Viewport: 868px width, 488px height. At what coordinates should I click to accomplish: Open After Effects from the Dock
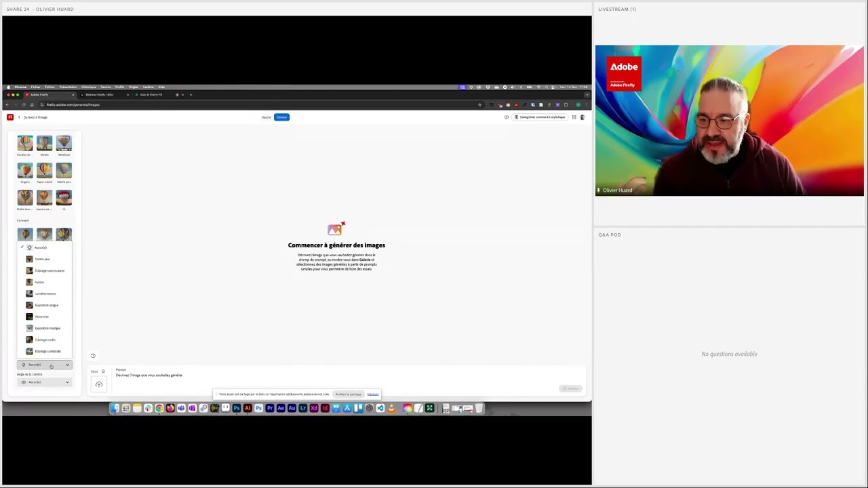click(x=281, y=408)
